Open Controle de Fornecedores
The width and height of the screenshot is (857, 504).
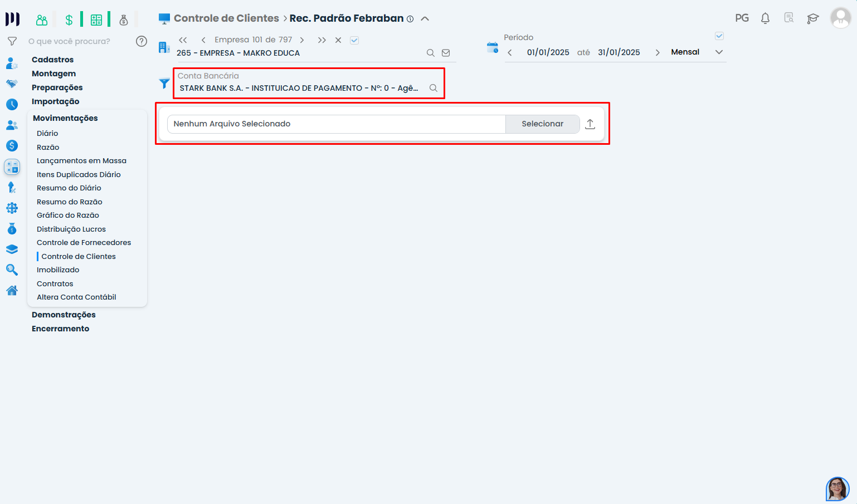point(84,243)
